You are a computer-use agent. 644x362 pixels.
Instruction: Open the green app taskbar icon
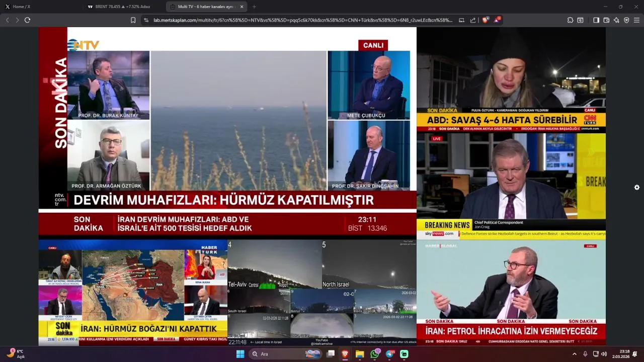point(404,354)
